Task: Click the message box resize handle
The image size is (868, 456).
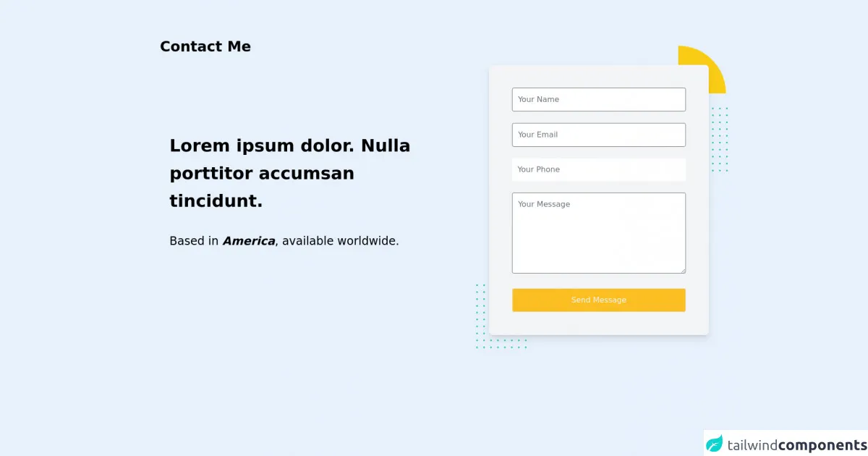Action: point(682,270)
